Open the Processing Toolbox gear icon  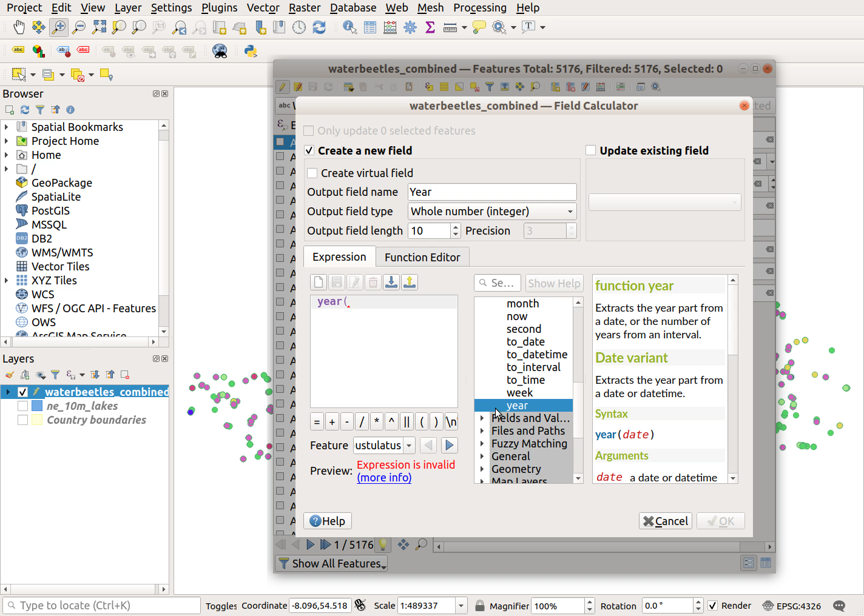(410, 27)
